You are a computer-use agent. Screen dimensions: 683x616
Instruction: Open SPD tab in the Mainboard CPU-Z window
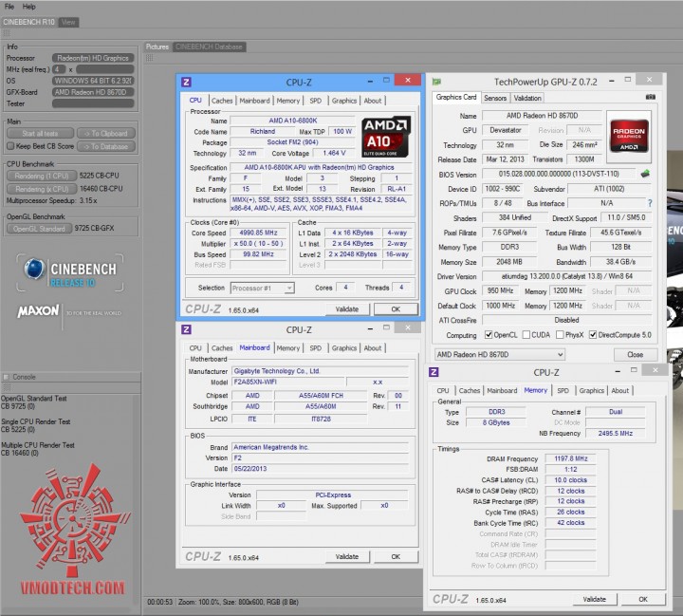coord(315,348)
